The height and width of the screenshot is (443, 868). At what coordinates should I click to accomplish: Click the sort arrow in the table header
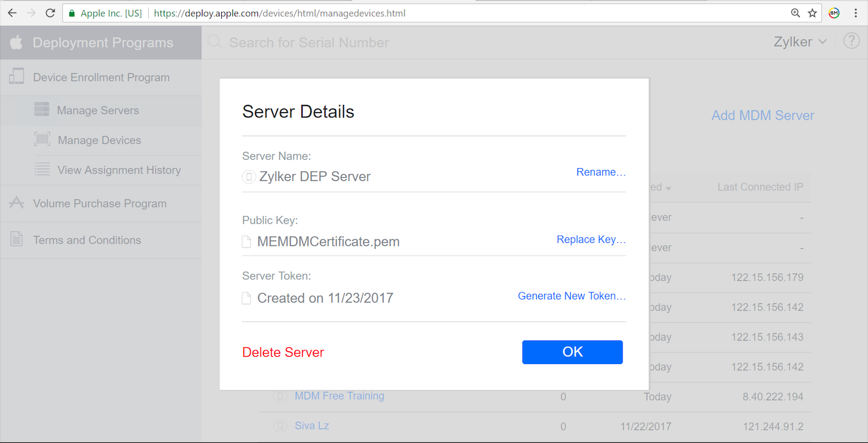click(668, 188)
